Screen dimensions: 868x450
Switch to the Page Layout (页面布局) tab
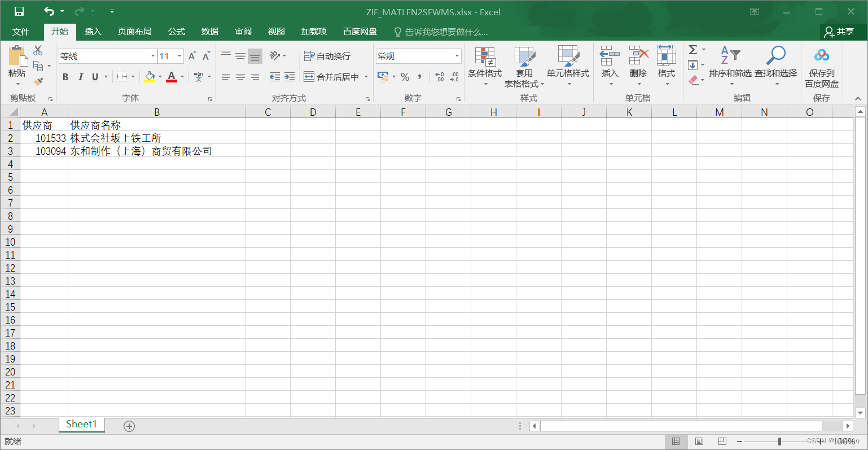pyautogui.click(x=134, y=32)
